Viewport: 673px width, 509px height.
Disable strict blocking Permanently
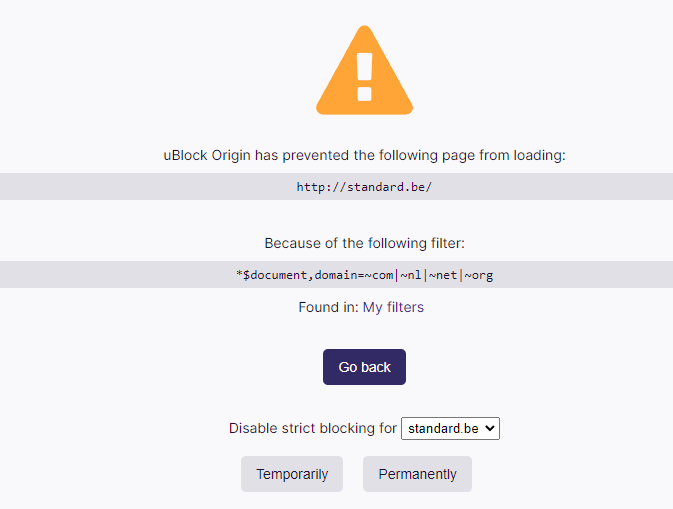point(417,474)
